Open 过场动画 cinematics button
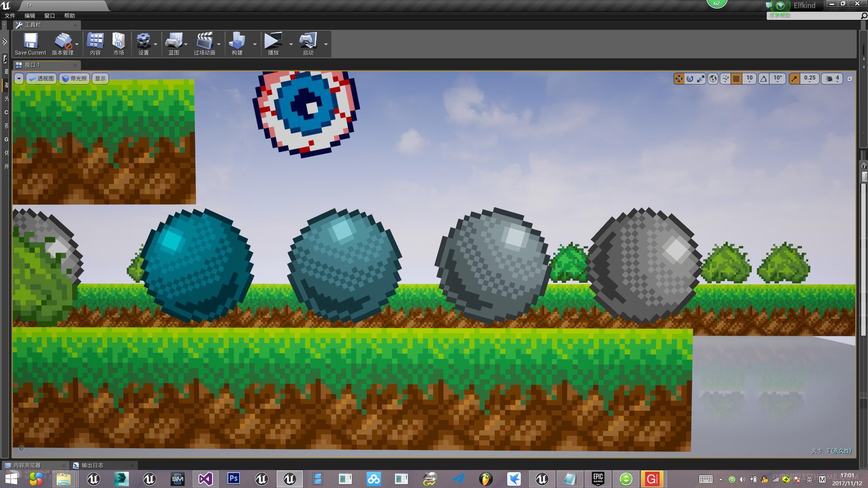 tap(204, 44)
